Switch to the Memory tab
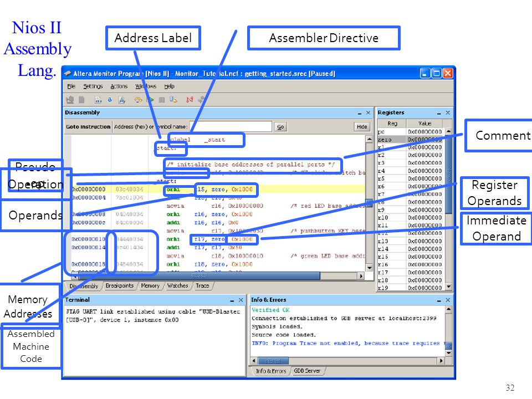The image size is (532, 399). [x=150, y=286]
